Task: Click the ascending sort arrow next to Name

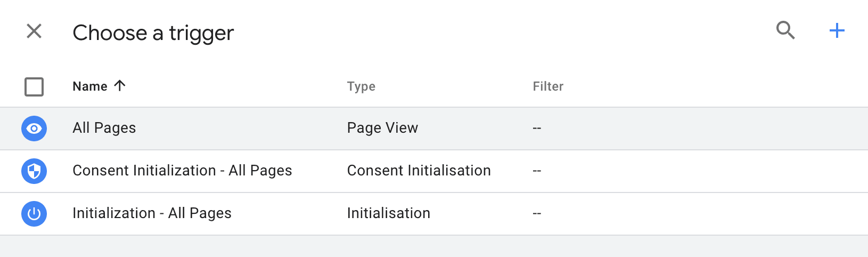Action: pyautogui.click(x=120, y=86)
